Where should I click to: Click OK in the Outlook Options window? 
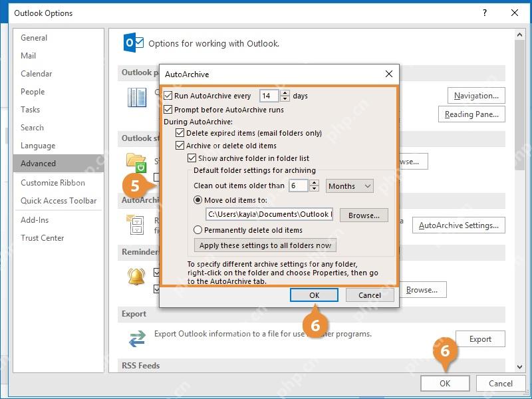pyautogui.click(x=445, y=384)
